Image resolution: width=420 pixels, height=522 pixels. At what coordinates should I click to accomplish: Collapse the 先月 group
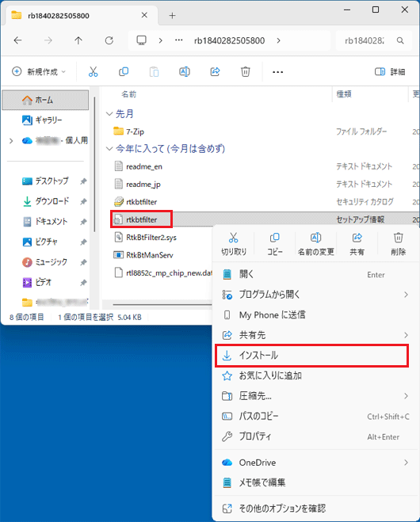click(x=109, y=114)
